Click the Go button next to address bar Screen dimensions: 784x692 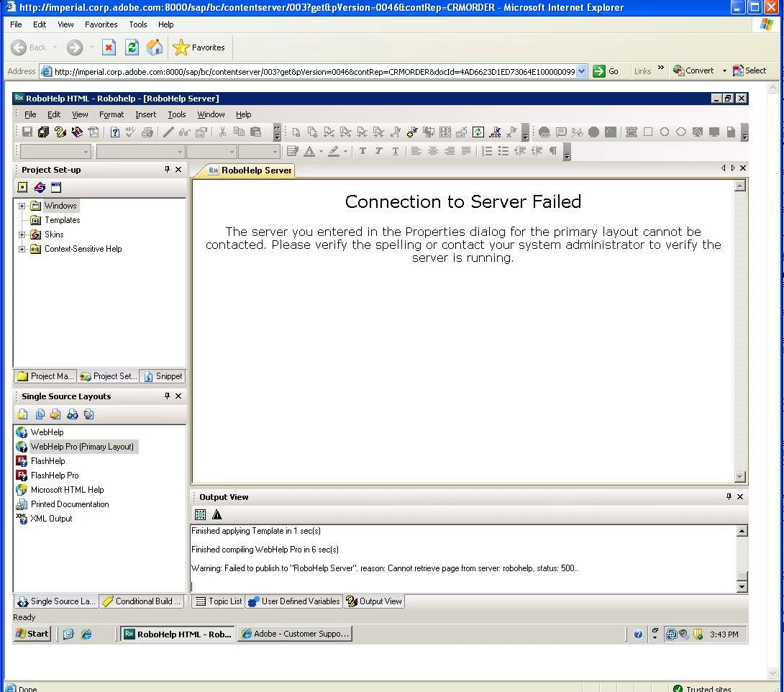click(606, 71)
